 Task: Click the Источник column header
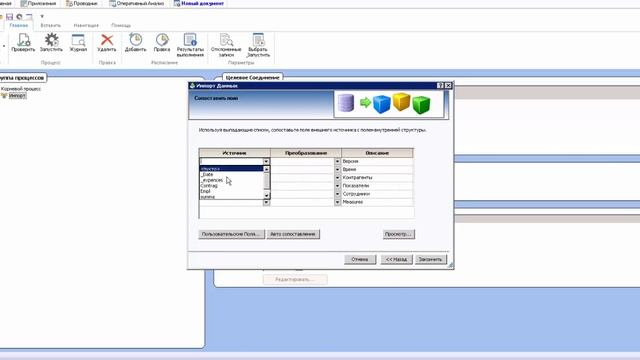coord(234,153)
